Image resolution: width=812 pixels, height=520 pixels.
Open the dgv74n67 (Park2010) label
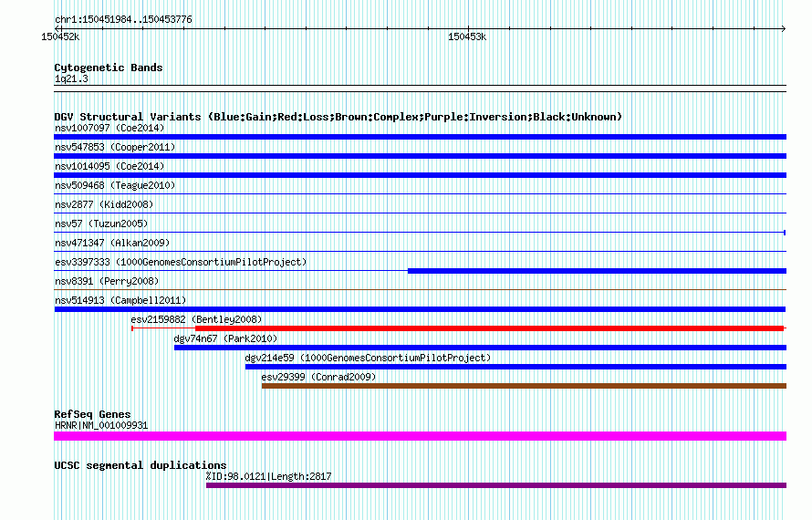point(225,338)
